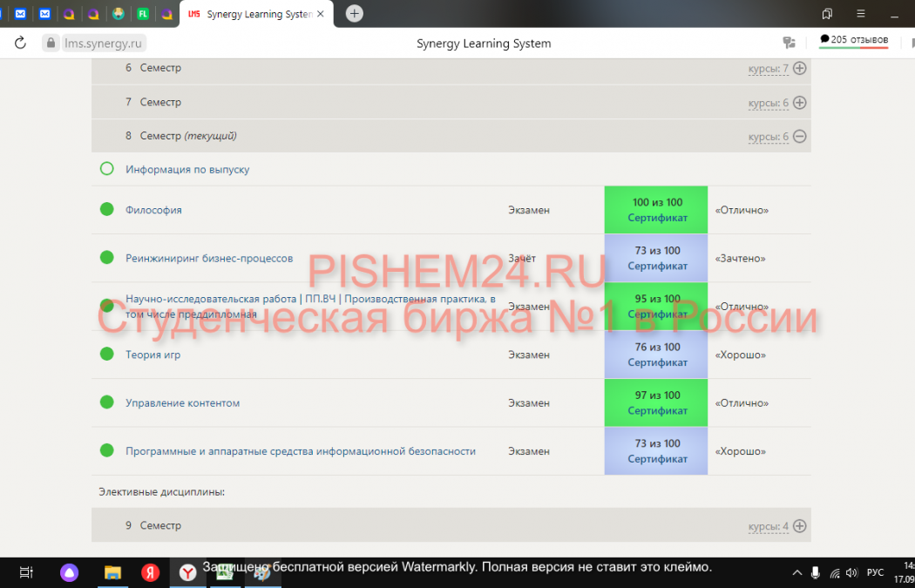Open Сертификат link for Управление контентом
Image resolution: width=915 pixels, height=588 pixels.
click(x=657, y=410)
